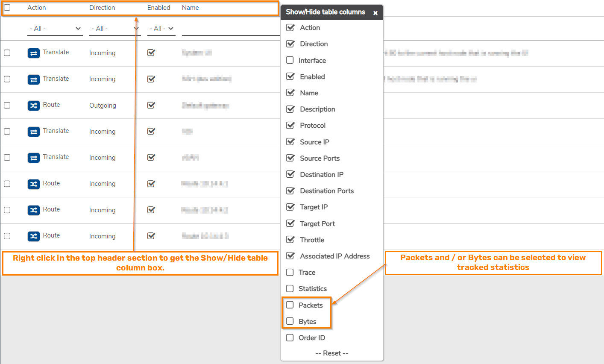Image resolution: width=604 pixels, height=364 pixels.
Task: Enable the Statistics column option
Action: (x=290, y=288)
